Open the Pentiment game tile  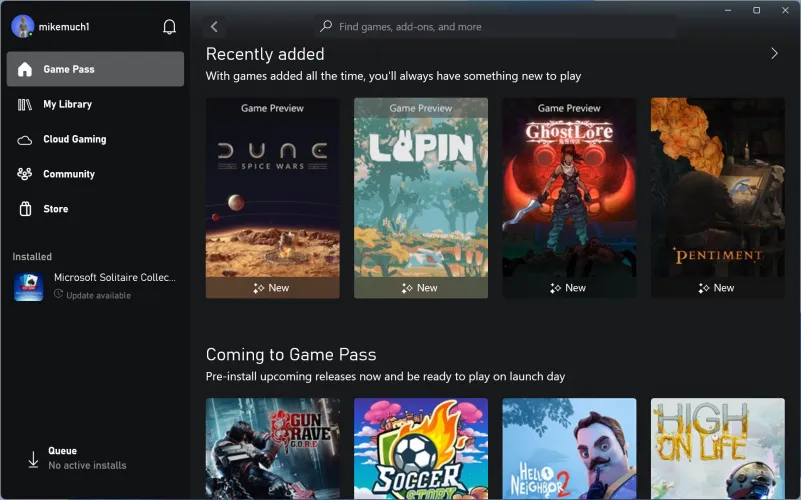tap(717, 197)
